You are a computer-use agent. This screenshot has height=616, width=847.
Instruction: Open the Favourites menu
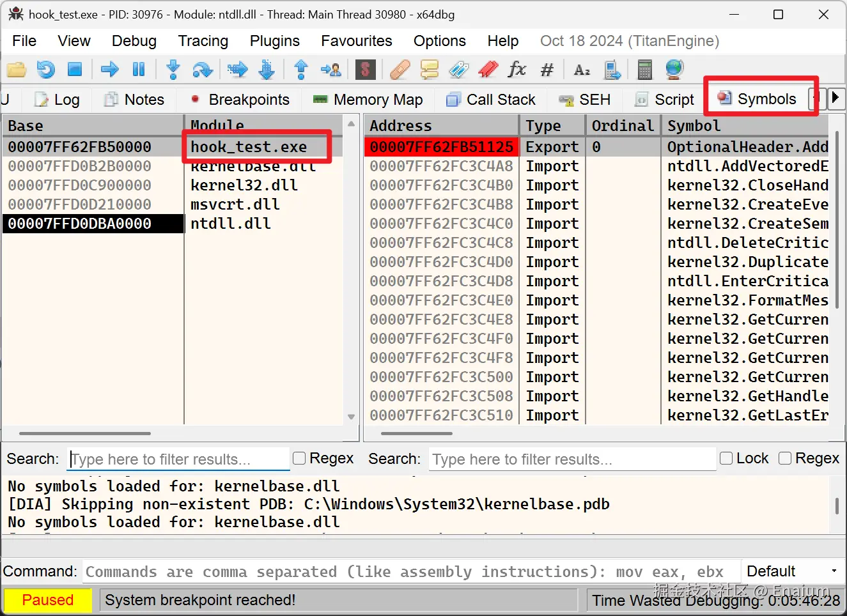pos(357,41)
